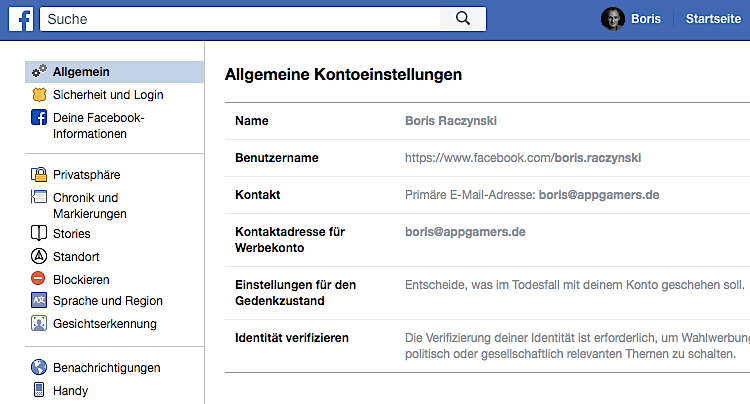Open the Identität verifizieren row
The height and width of the screenshot is (404, 750).
(487, 346)
